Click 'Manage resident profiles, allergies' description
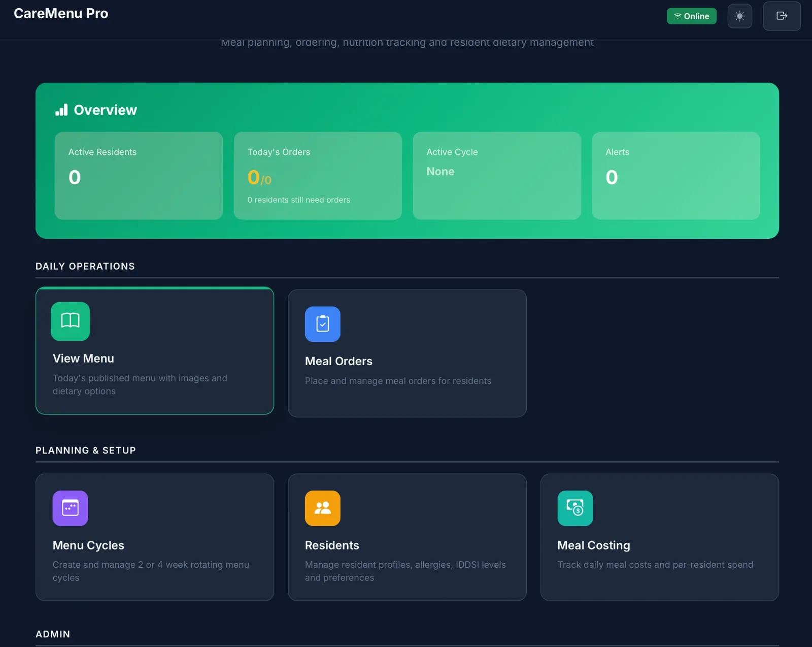 [405, 571]
